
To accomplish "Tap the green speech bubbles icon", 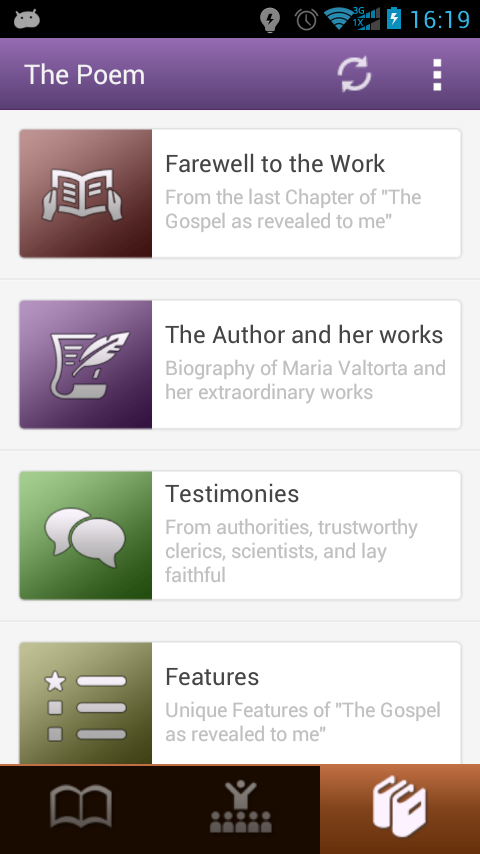I will click(x=86, y=535).
